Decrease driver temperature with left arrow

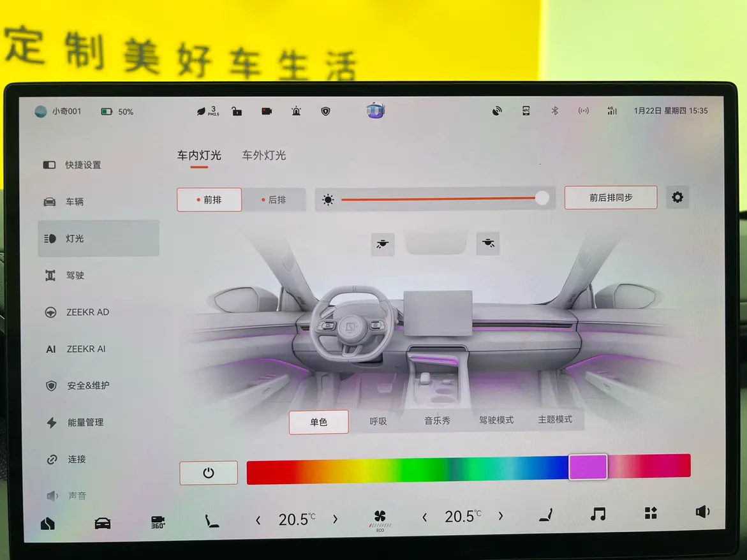258,520
